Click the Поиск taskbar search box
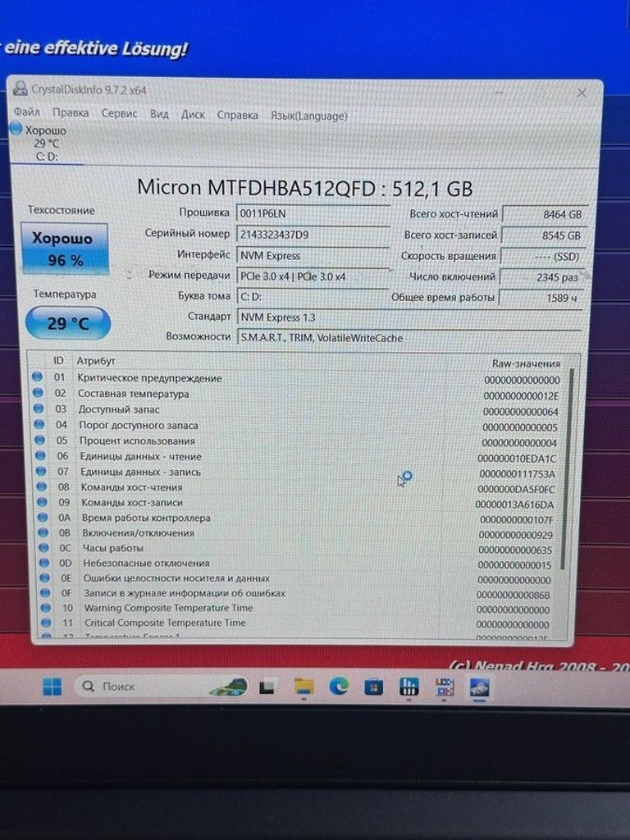 point(162,687)
